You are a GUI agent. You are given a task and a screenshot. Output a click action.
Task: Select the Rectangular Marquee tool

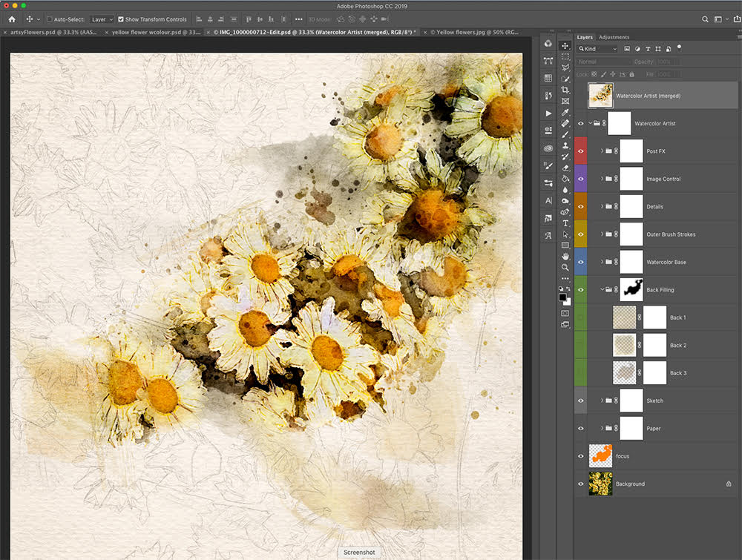pos(565,57)
